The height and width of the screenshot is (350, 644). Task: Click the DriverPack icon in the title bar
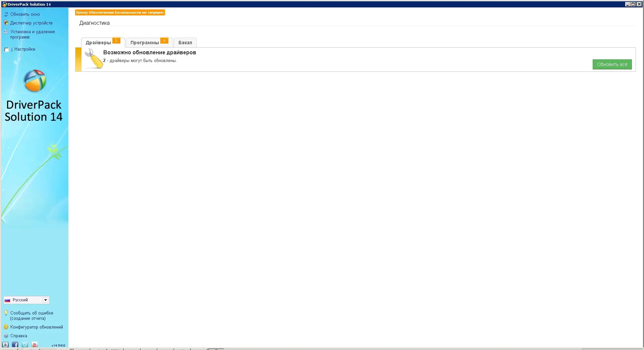click(4, 4)
